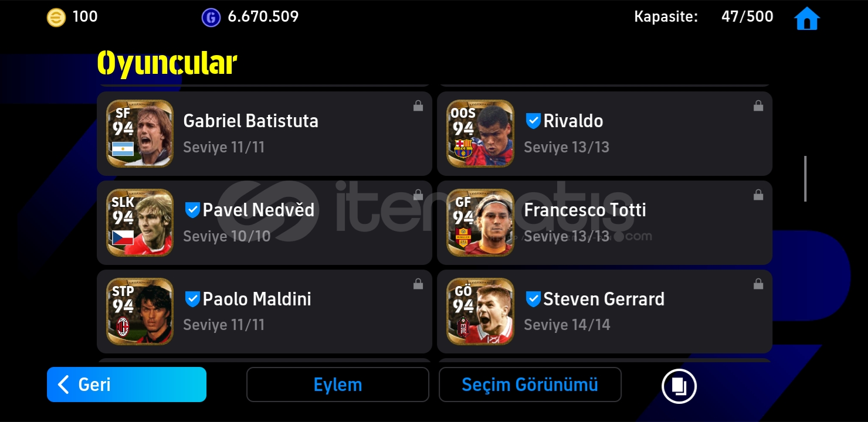Screen dimensions: 868x422
Task: Click the vertical scrollbar handle
Action: pos(805,179)
